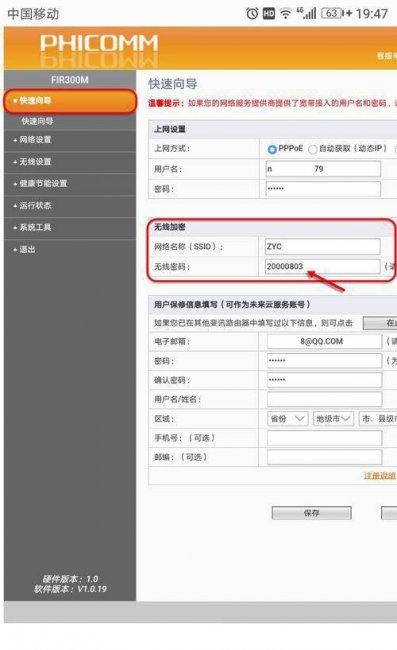Click the 网络名称 (SSID) field with ZYC
The height and width of the screenshot is (650, 397).
(322, 246)
